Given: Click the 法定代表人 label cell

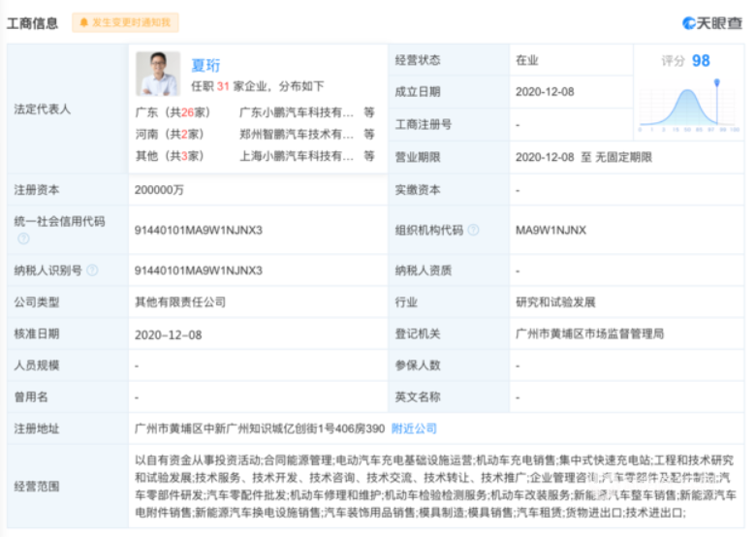Looking at the screenshot, I should tap(68, 109).
